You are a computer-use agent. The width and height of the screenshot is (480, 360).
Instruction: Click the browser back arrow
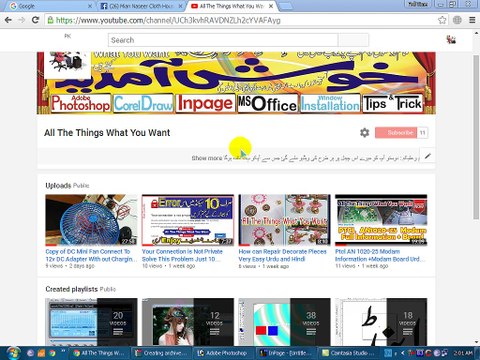pyautogui.click(x=8, y=20)
